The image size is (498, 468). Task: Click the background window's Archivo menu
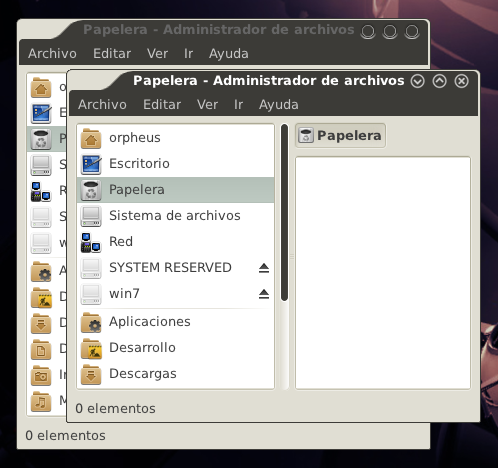click(52, 54)
